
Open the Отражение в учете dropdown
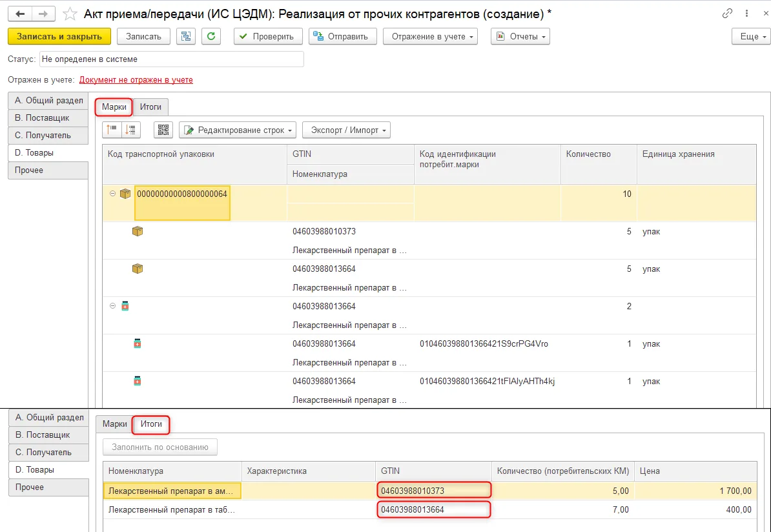point(430,36)
